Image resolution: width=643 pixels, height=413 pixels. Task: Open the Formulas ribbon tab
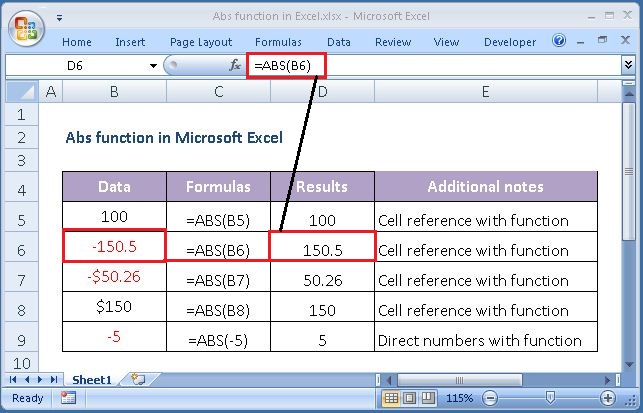click(x=278, y=42)
